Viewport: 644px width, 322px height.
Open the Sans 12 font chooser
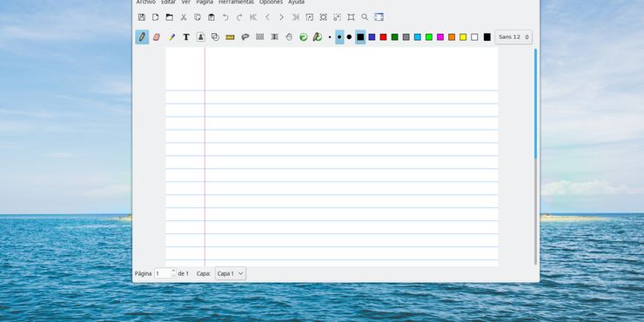coord(513,37)
